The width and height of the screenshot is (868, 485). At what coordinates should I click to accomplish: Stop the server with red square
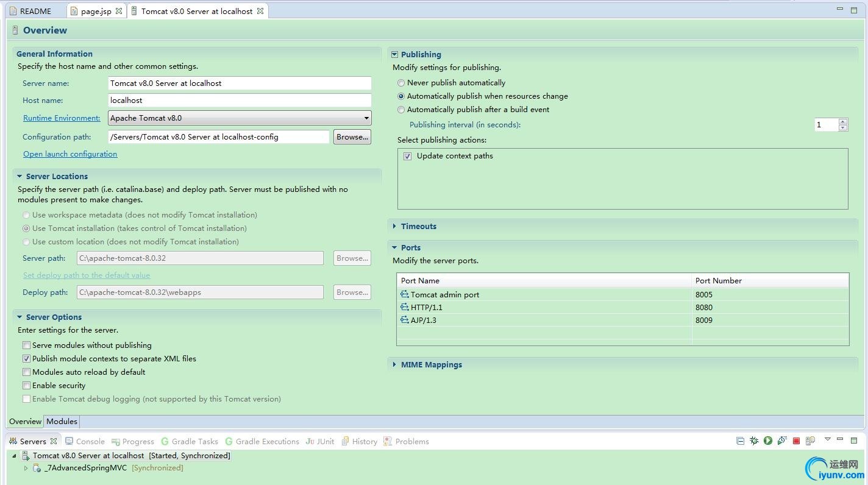(796, 441)
